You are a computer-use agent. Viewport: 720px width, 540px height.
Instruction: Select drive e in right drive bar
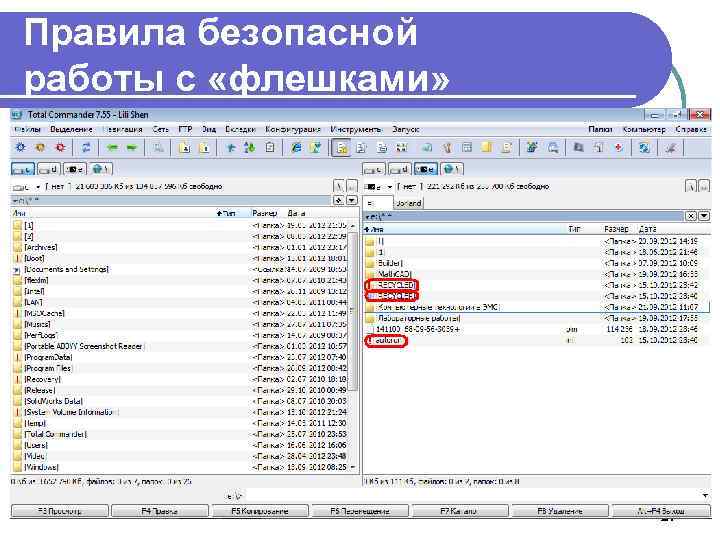pyautogui.click(x=426, y=169)
